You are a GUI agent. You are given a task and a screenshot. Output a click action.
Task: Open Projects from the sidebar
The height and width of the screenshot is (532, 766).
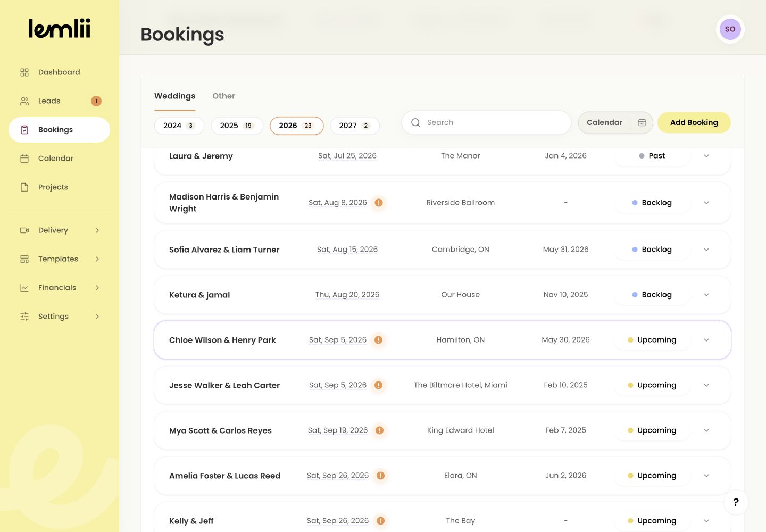tap(59, 187)
